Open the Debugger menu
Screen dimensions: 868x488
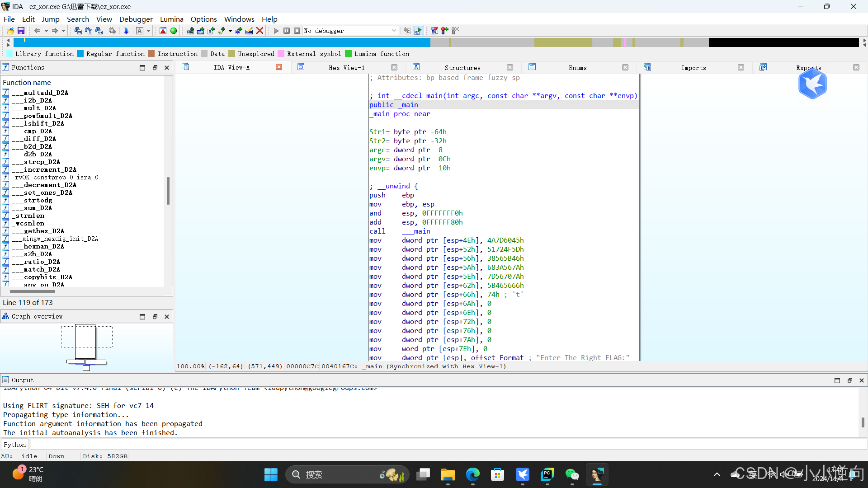(136, 19)
